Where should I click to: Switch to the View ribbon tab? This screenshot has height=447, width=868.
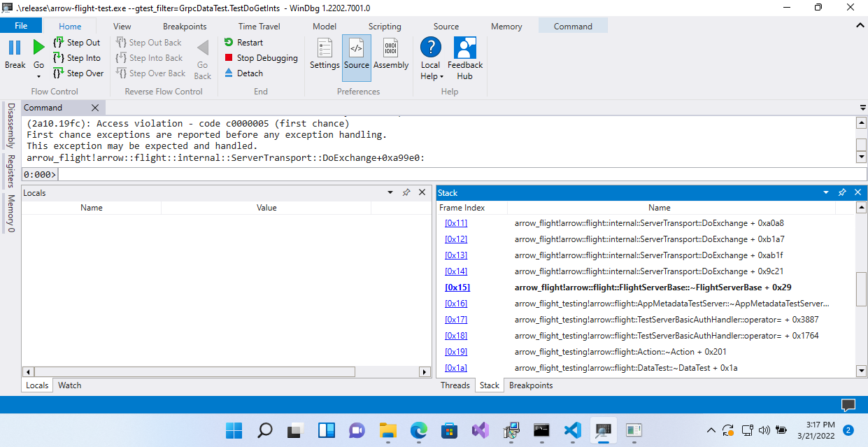click(x=122, y=27)
